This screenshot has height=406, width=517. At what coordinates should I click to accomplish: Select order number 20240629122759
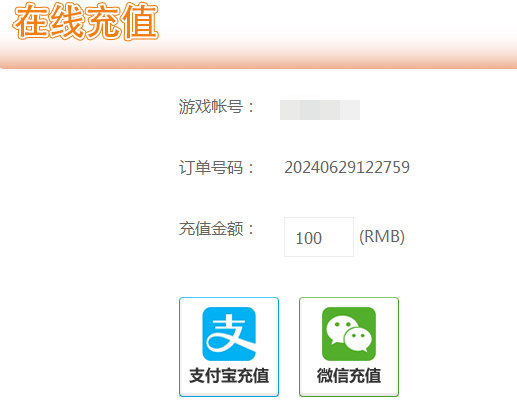tap(347, 167)
